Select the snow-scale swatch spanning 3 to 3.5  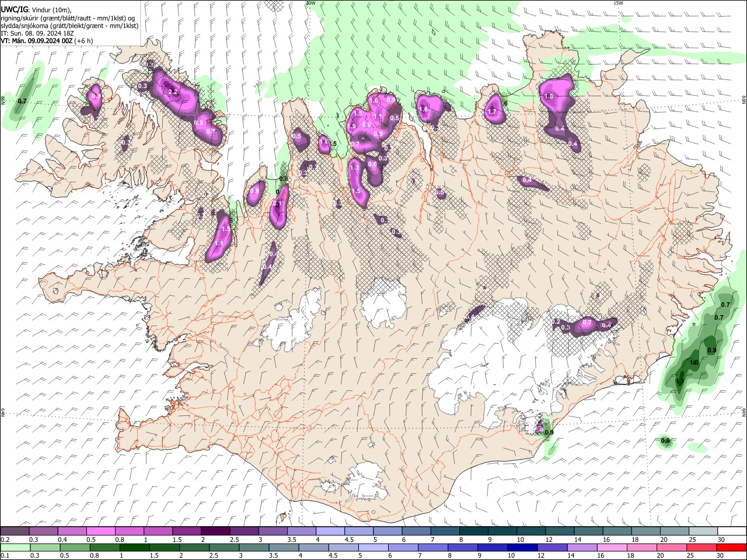pyautogui.click(x=273, y=531)
